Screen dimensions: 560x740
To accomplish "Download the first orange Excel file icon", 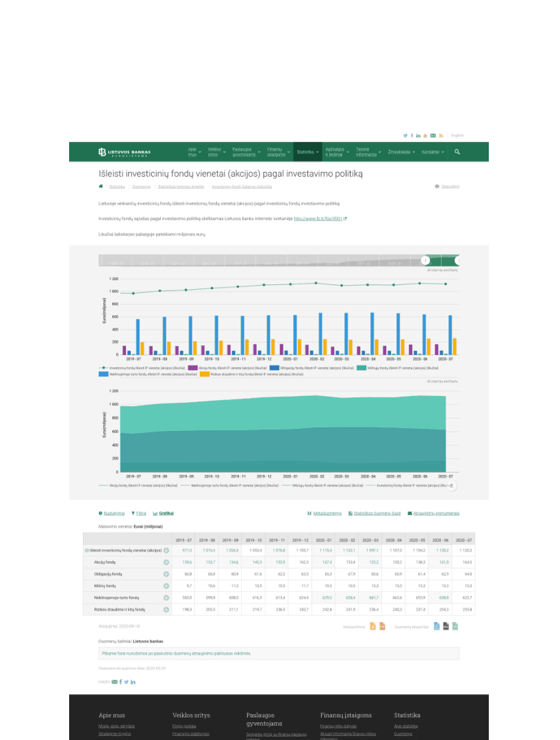I will (372, 626).
